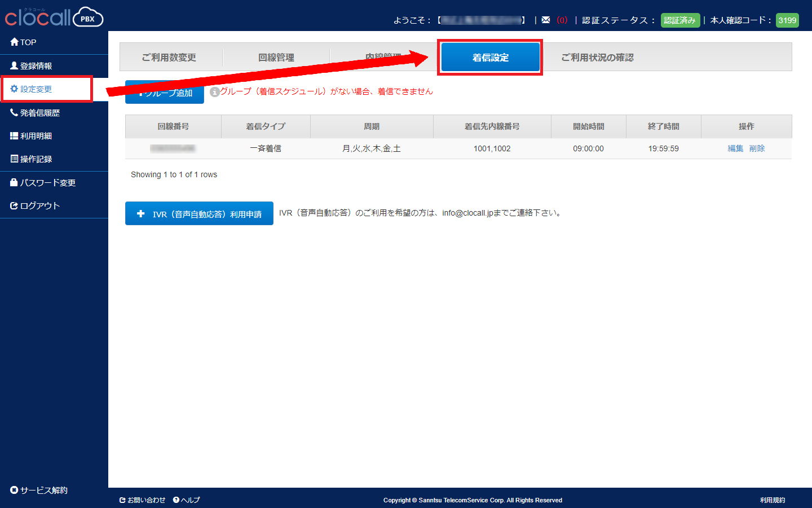Open パスワード変更 in the sidebar
Screen dimensions: 812x508
coord(43,183)
